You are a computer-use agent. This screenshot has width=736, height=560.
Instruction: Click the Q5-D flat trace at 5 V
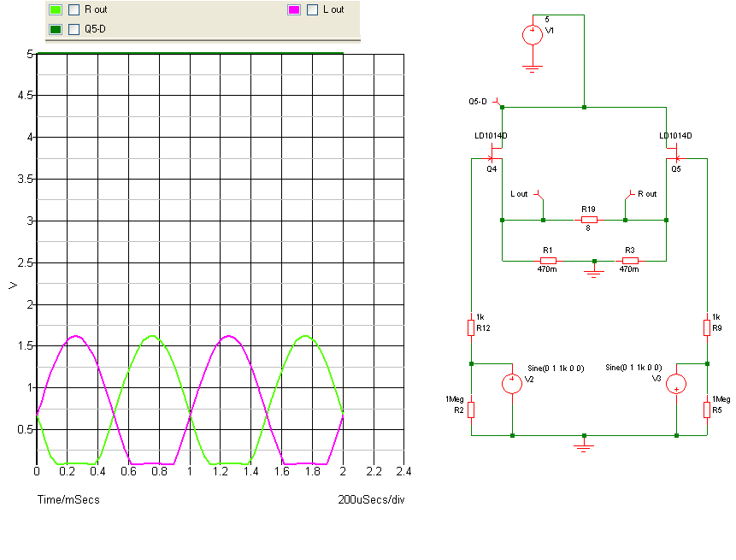pos(190,54)
